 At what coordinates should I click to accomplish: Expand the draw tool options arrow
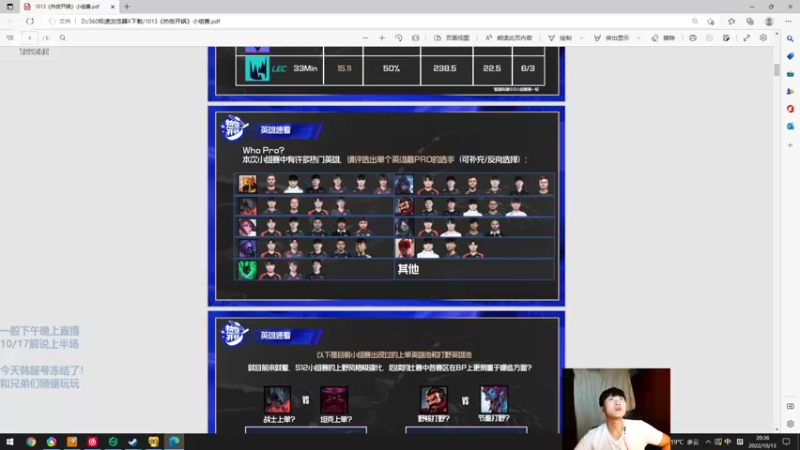(581, 38)
